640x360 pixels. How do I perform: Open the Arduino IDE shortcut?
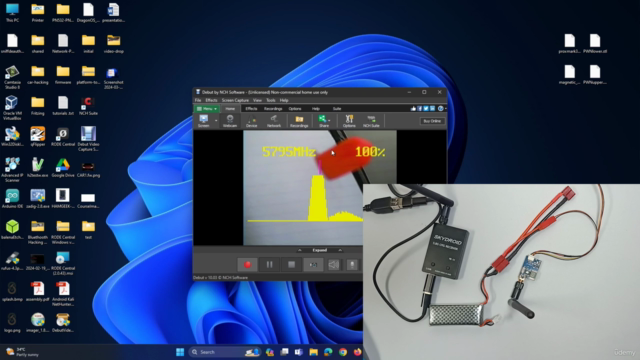[12, 199]
